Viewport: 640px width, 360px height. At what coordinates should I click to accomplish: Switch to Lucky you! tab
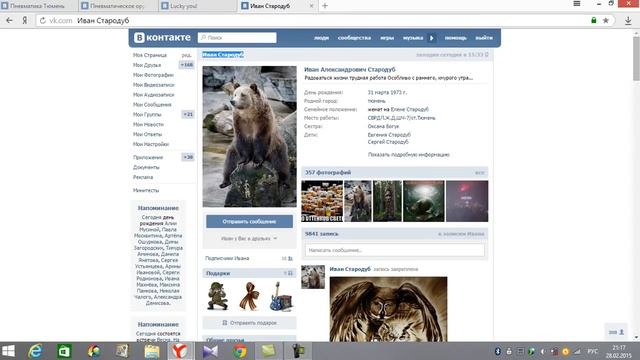point(198,6)
